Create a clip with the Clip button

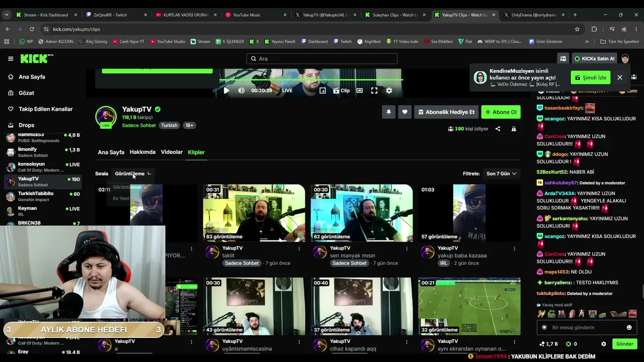click(x=341, y=90)
